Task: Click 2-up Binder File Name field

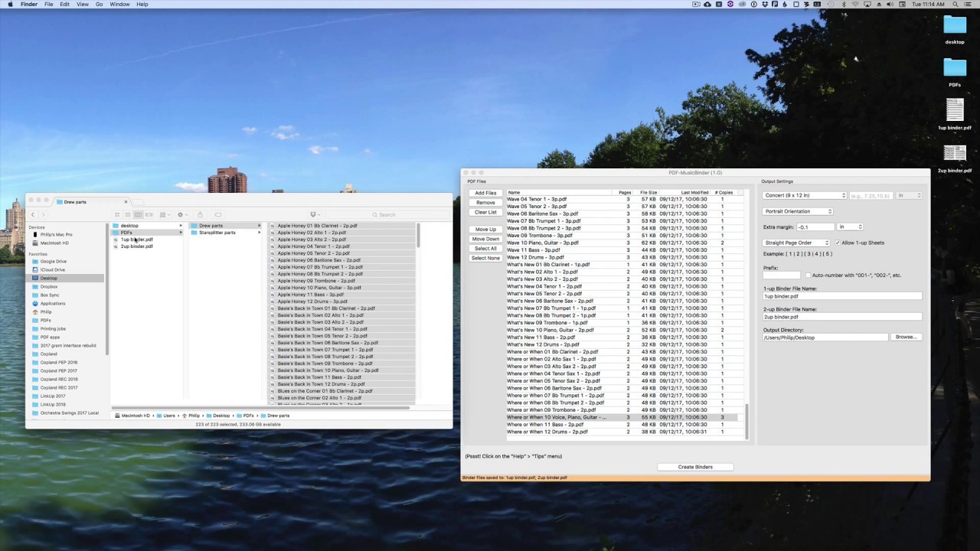Action: point(842,317)
